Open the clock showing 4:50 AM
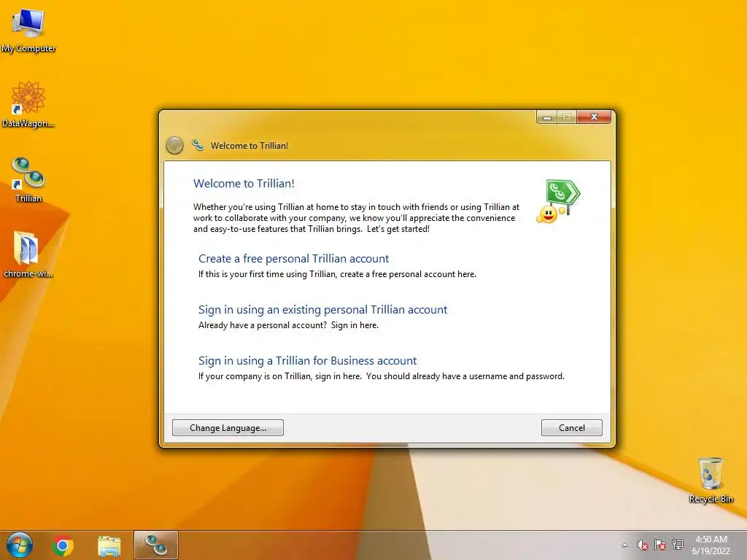747x560 pixels. 711,545
